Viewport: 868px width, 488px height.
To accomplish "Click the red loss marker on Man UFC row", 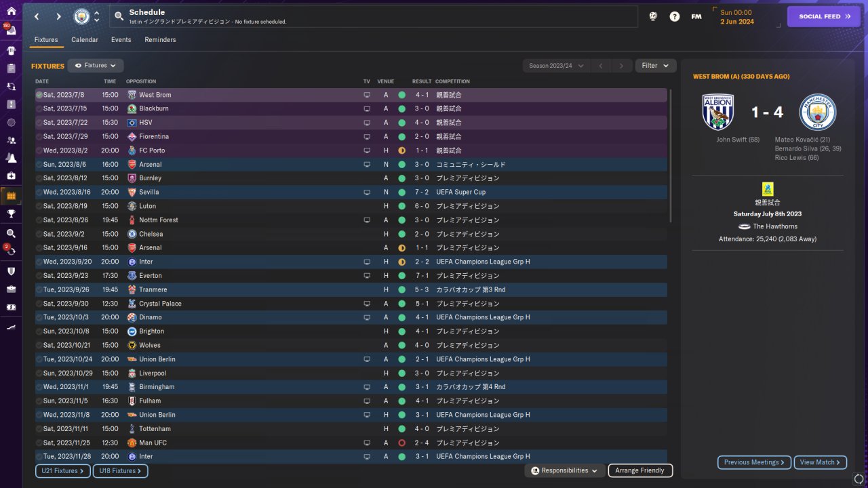I will [401, 443].
